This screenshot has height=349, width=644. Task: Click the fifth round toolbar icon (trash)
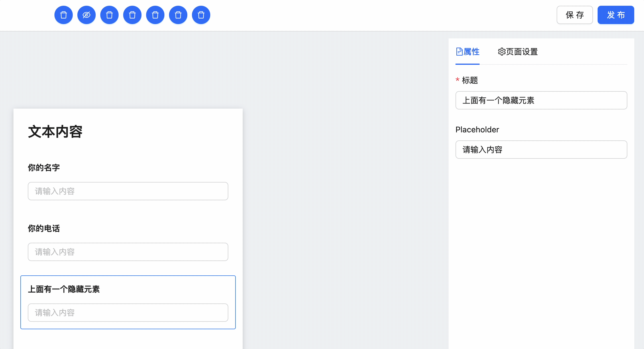tap(155, 15)
